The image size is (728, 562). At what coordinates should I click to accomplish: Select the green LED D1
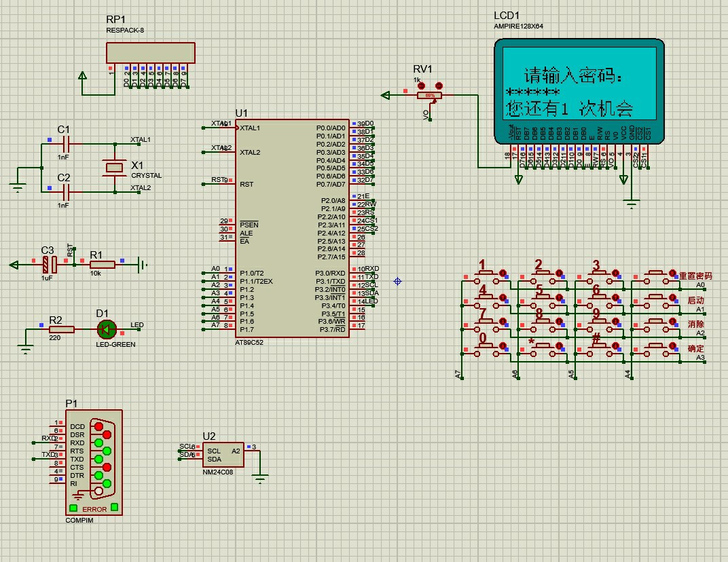107,329
